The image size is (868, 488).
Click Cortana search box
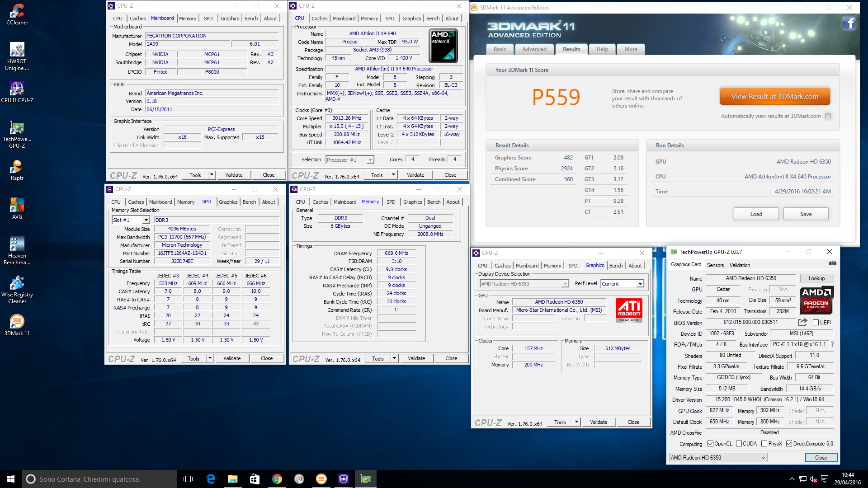(x=99, y=479)
